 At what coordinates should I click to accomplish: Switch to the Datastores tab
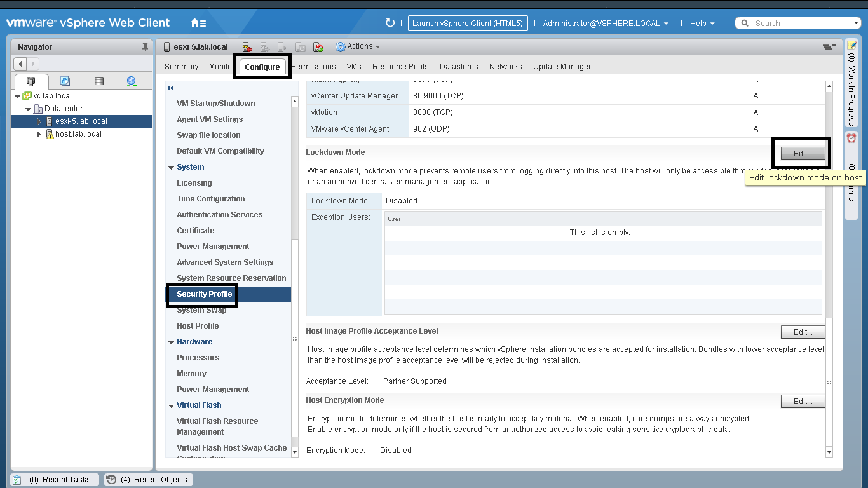[458, 67]
